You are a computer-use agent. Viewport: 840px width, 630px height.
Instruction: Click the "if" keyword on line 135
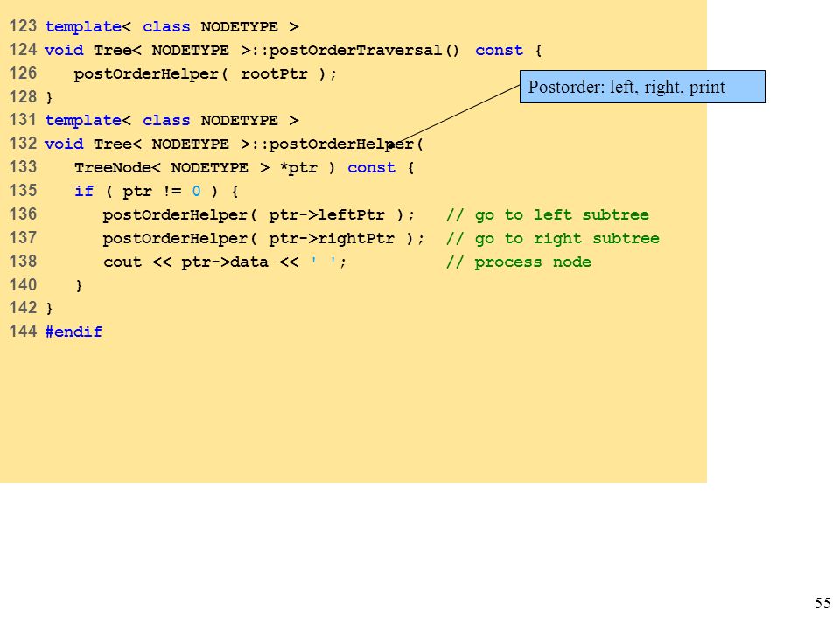(x=84, y=192)
